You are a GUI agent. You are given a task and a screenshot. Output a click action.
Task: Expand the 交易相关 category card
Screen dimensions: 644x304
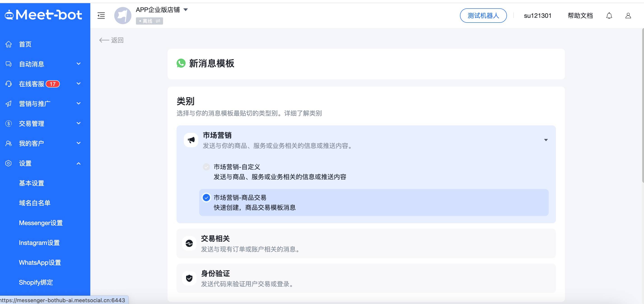(366, 243)
